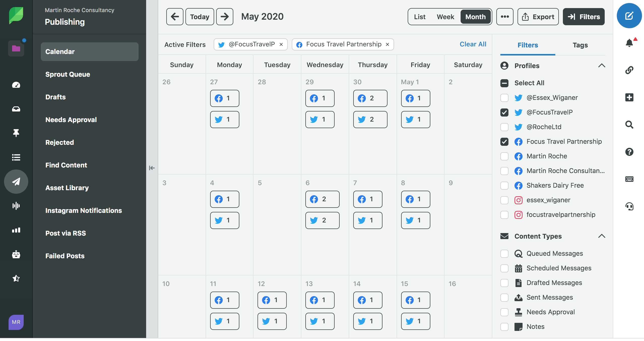Click the blue Compose pencil icon
The image size is (644, 341).
coord(629,16)
